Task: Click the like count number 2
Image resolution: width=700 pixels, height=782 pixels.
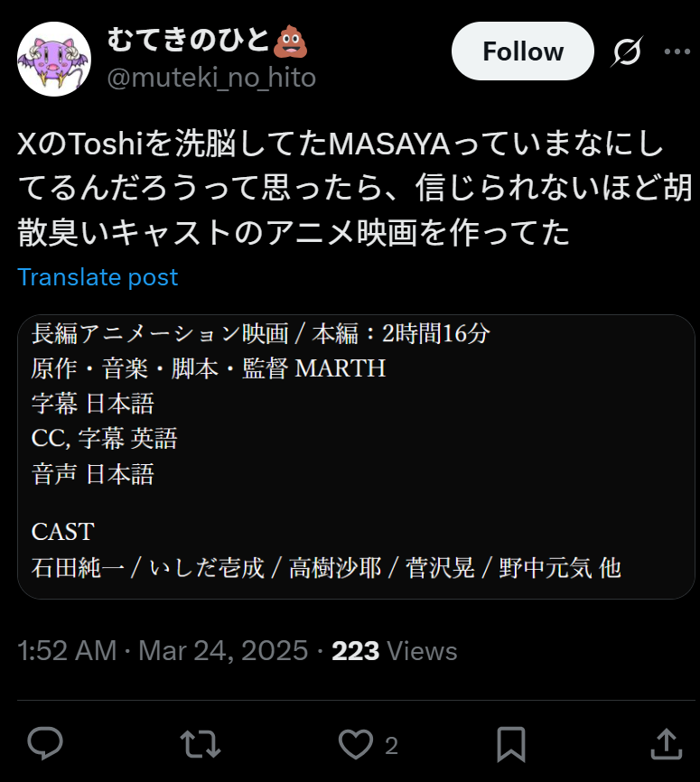Action: [391, 746]
